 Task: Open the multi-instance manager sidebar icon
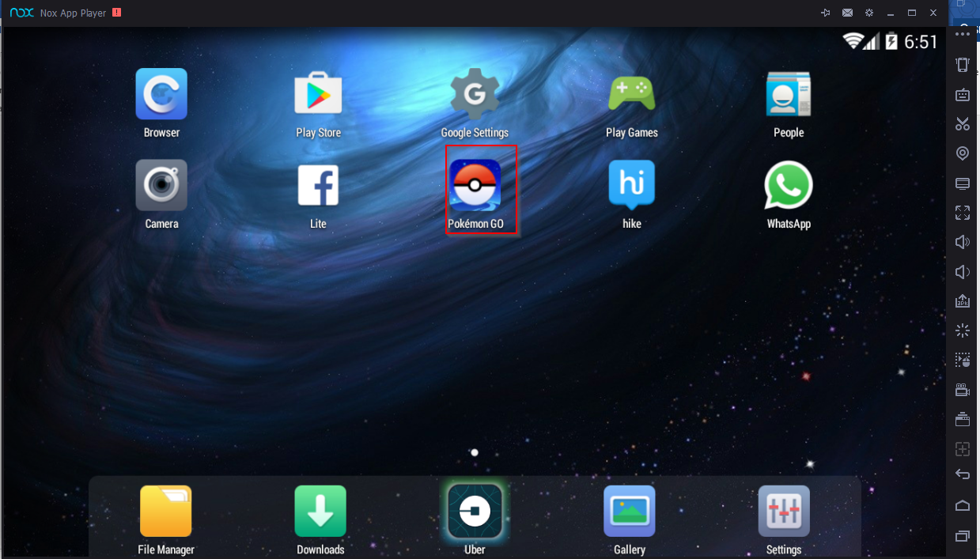(x=963, y=419)
